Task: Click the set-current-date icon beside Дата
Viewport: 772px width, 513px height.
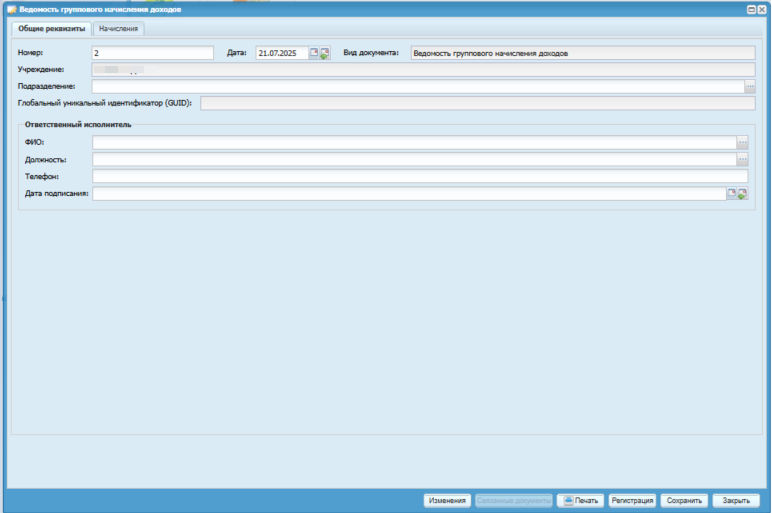Action: point(325,54)
